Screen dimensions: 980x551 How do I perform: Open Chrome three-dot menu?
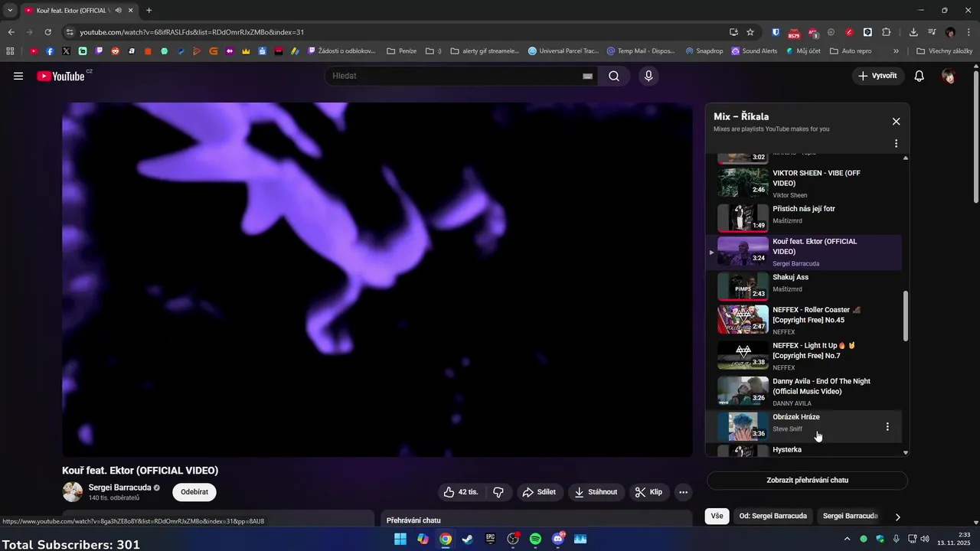tap(969, 32)
